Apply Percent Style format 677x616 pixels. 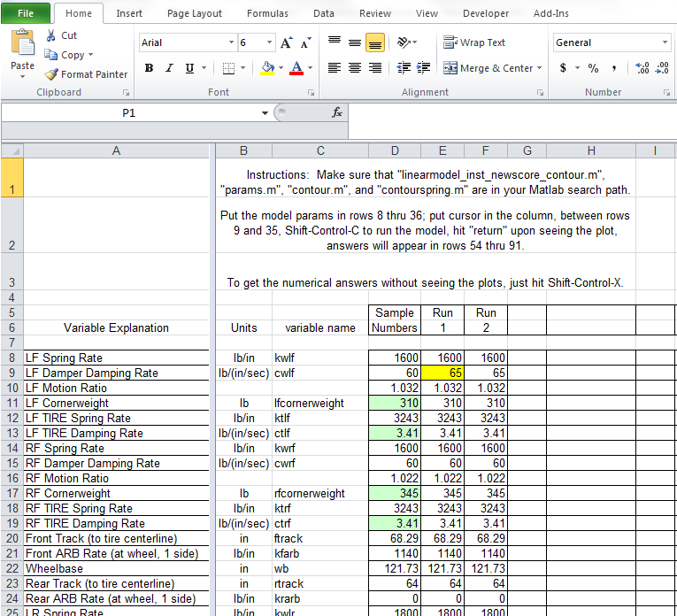pos(593,68)
